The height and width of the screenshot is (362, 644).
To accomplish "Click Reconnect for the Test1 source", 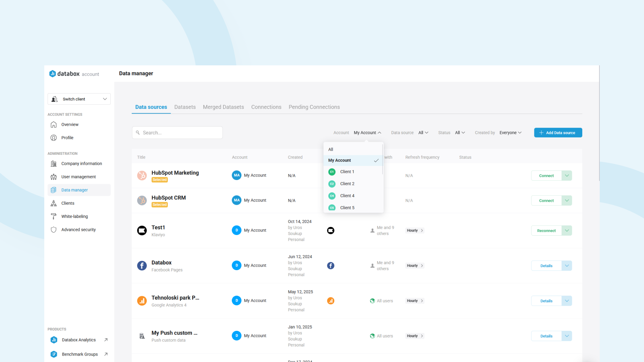I will coord(546,230).
